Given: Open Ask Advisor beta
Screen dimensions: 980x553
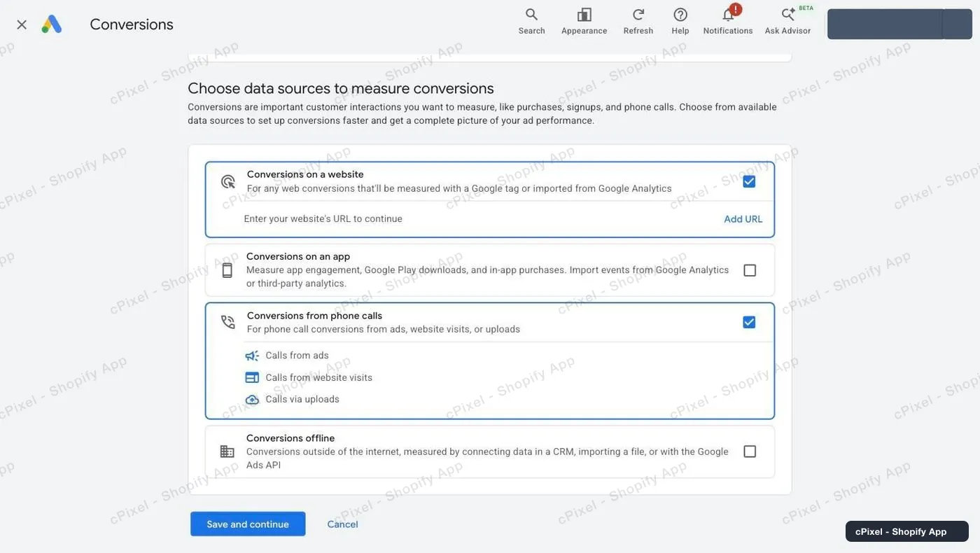Looking at the screenshot, I should click(x=788, y=21).
